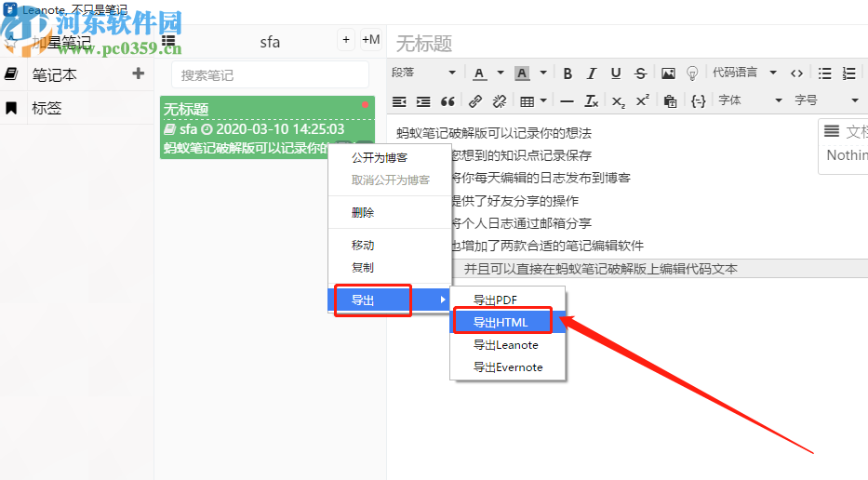Click the code text line in editor
This screenshot has width=868, height=480.
601,269
